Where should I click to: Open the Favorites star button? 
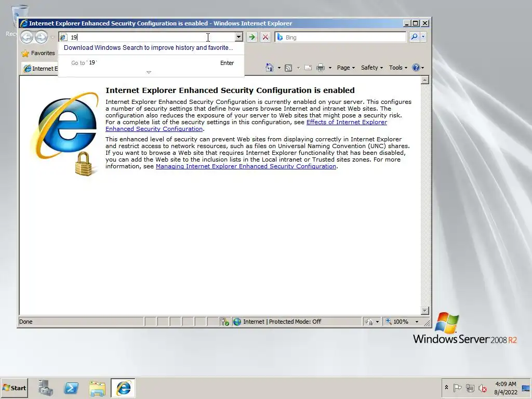tap(38, 54)
